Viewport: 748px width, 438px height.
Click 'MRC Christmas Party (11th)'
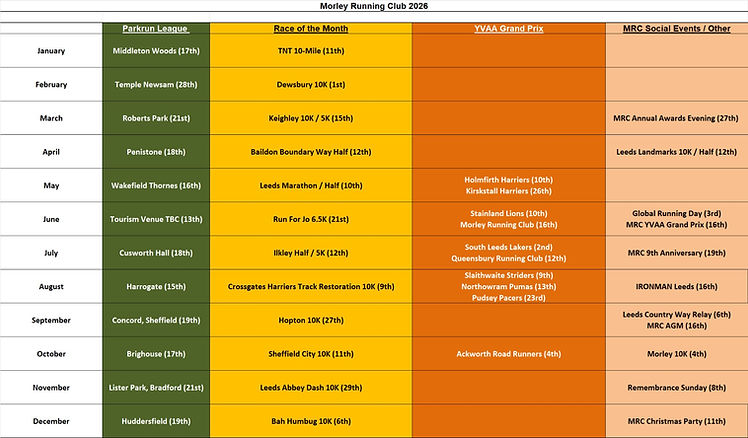[676, 421]
